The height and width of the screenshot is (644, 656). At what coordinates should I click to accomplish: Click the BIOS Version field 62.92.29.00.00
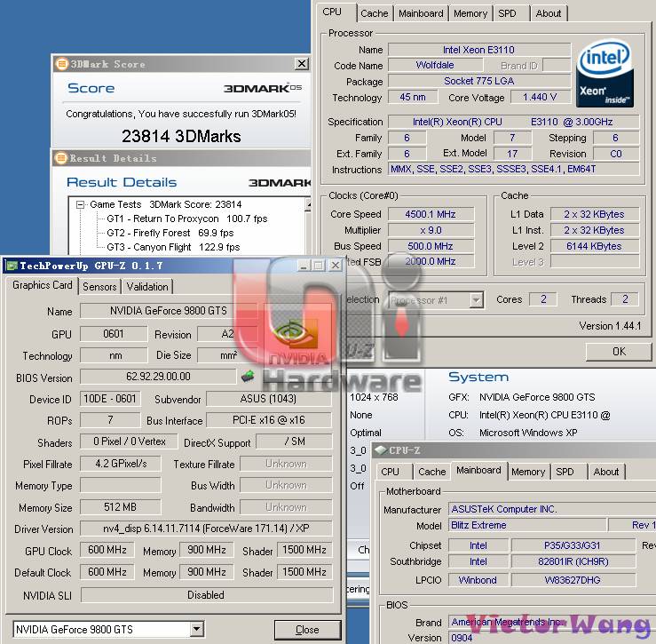coord(158,376)
